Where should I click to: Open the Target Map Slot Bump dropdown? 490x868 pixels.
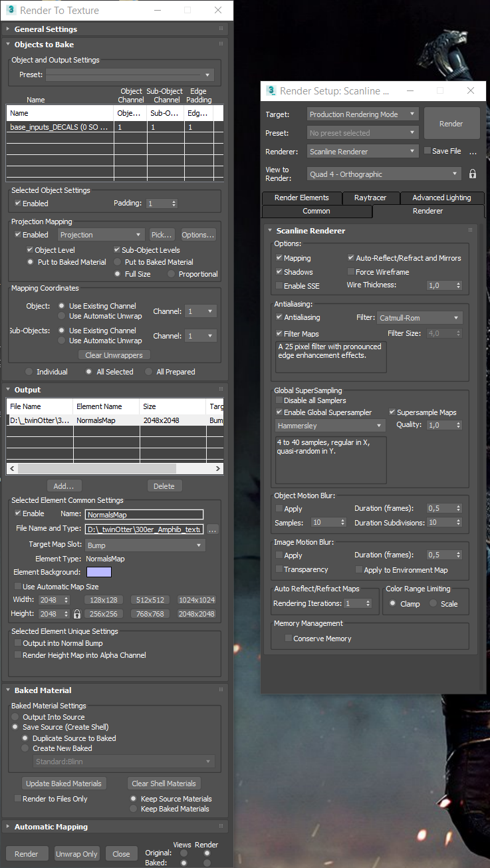click(x=144, y=545)
